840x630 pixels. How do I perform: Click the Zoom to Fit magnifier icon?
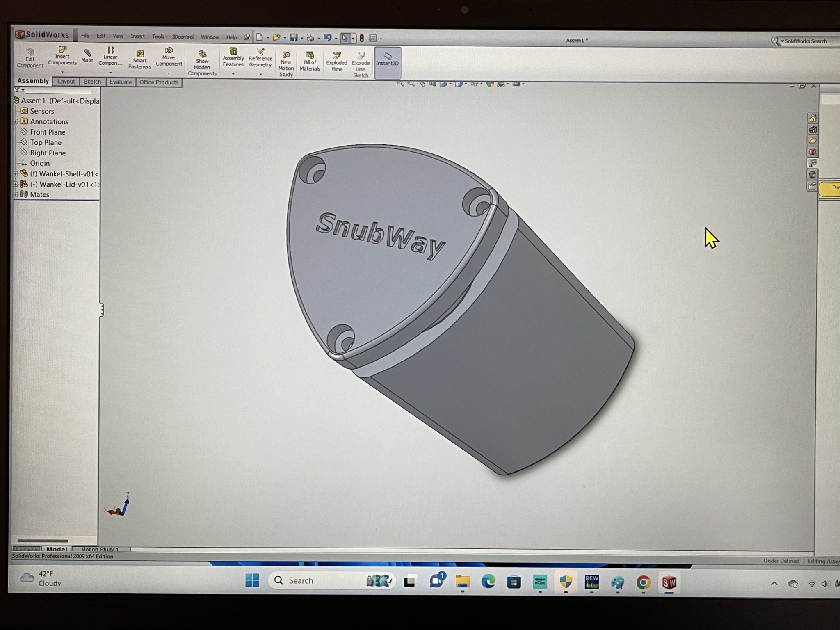point(400,84)
